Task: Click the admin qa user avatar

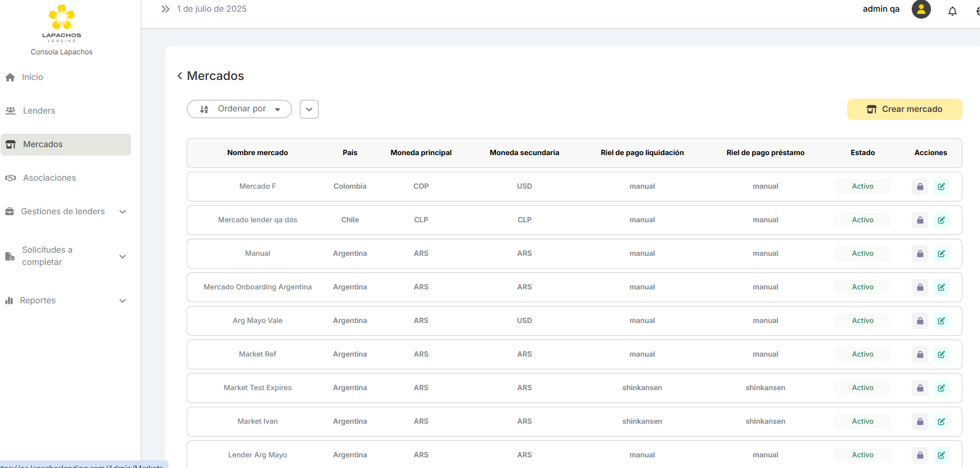Action: (x=921, y=9)
